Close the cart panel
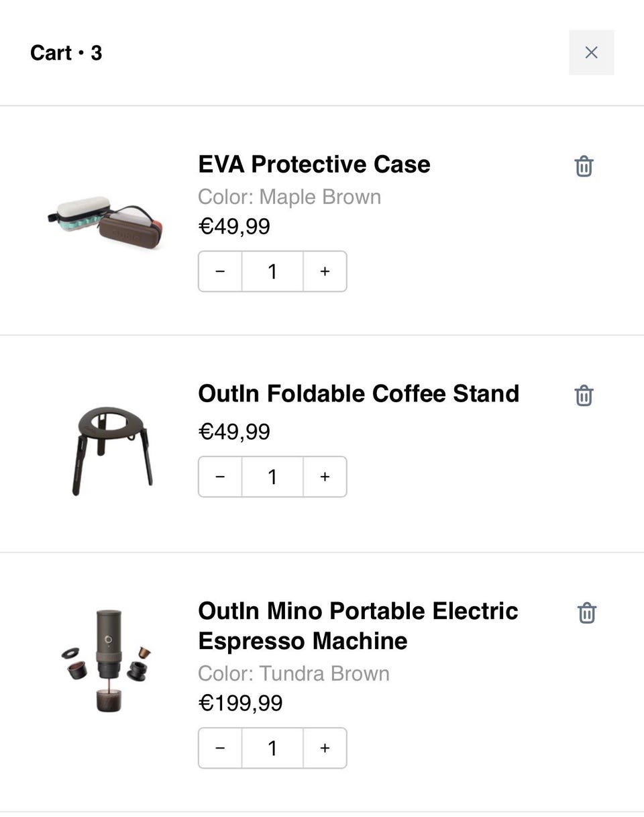644x817 pixels. pos(591,52)
